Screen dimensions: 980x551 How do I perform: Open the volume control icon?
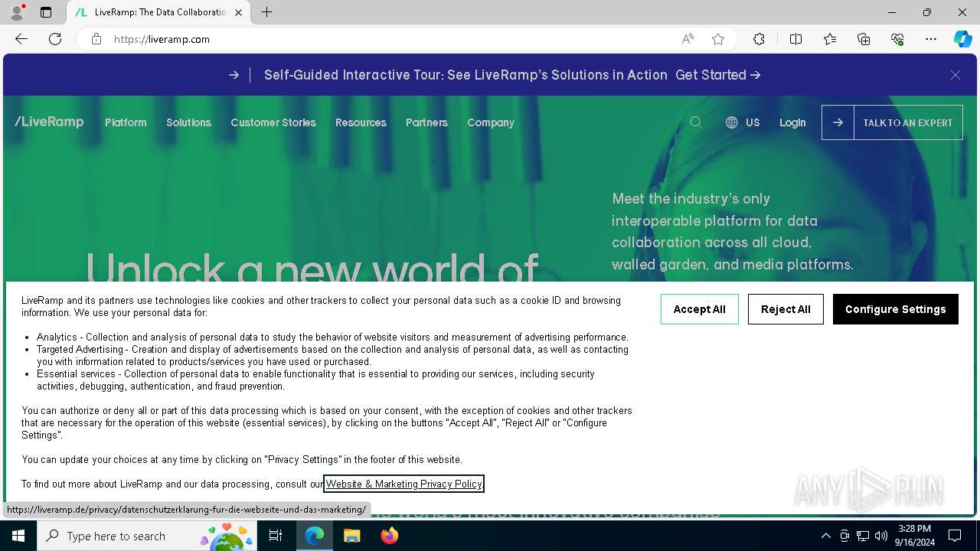tap(881, 536)
